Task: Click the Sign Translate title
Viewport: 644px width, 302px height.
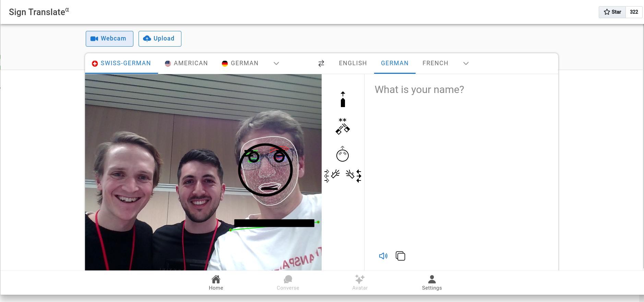Action: pos(39,12)
